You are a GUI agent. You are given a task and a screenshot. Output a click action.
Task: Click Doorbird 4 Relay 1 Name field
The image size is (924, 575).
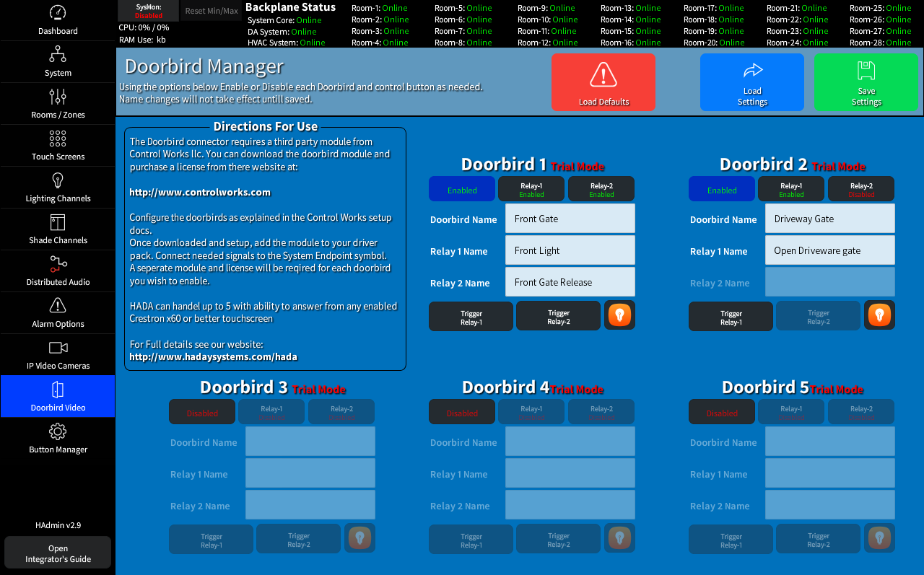click(x=570, y=473)
